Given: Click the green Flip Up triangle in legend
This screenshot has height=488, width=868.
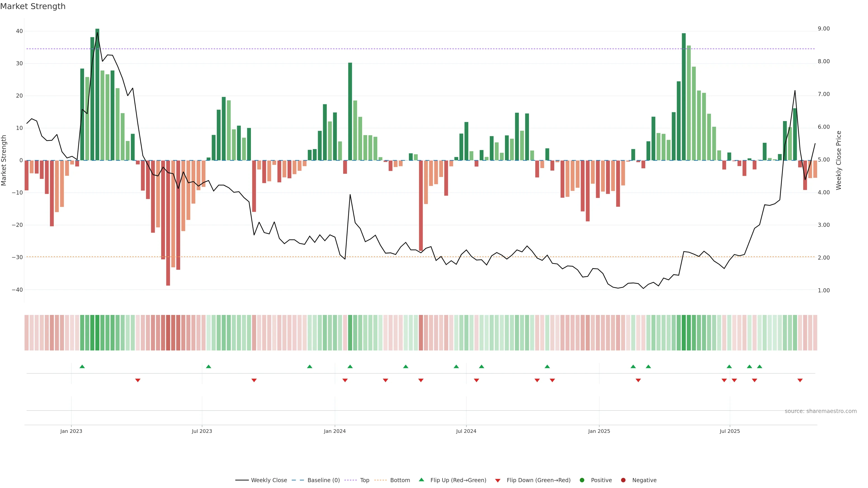Looking at the screenshot, I should click(421, 480).
